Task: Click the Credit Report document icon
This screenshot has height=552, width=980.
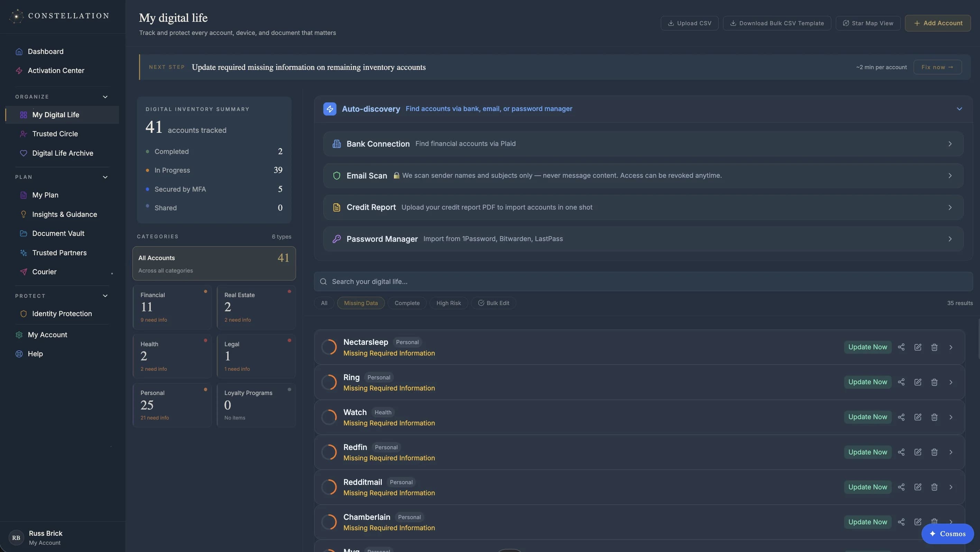Action: click(x=336, y=207)
